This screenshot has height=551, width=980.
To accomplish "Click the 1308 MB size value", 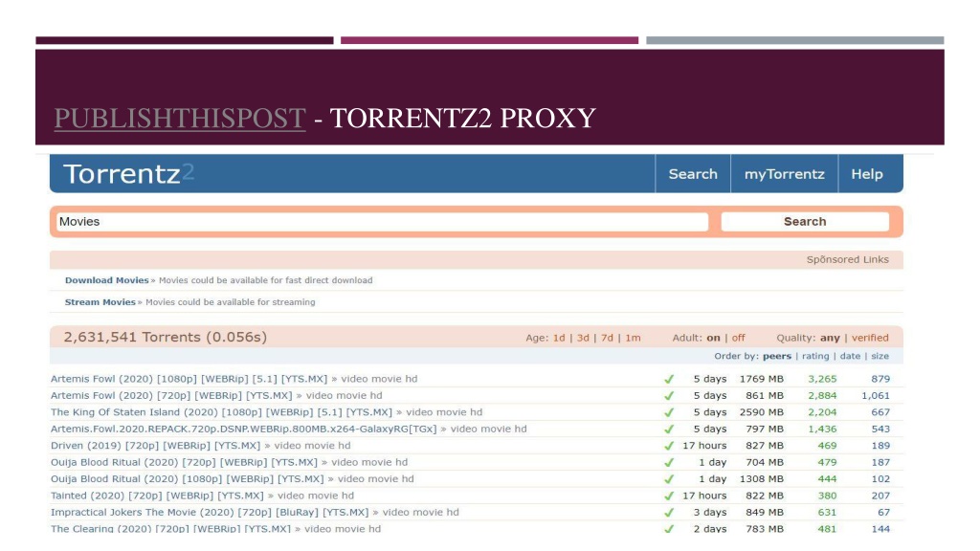I will [x=761, y=479].
